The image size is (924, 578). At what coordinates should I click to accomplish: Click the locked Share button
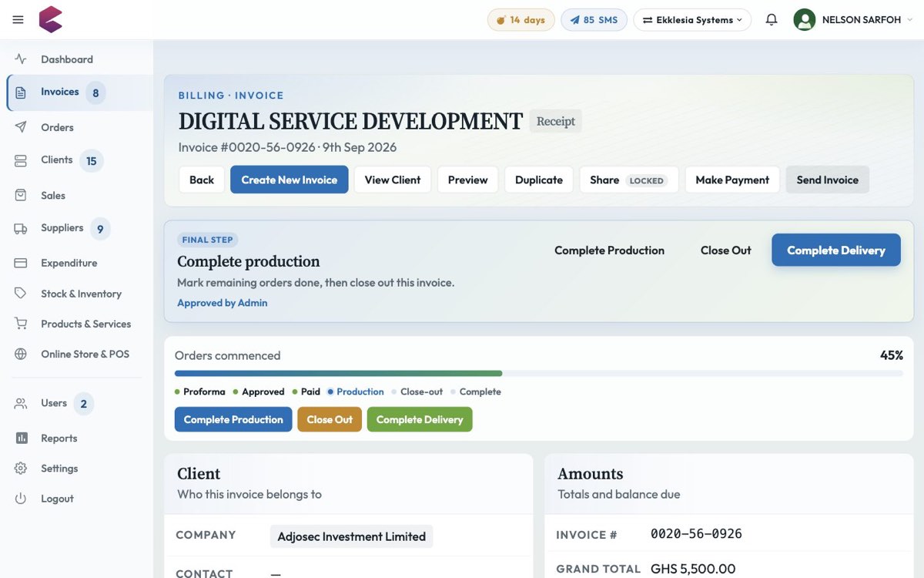(629, 180)
